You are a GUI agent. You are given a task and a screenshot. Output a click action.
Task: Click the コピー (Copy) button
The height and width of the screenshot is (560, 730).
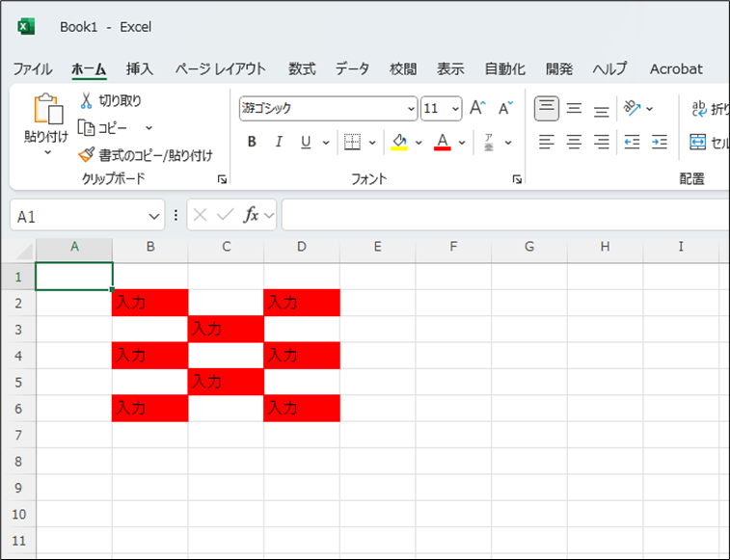click(106, 127)
